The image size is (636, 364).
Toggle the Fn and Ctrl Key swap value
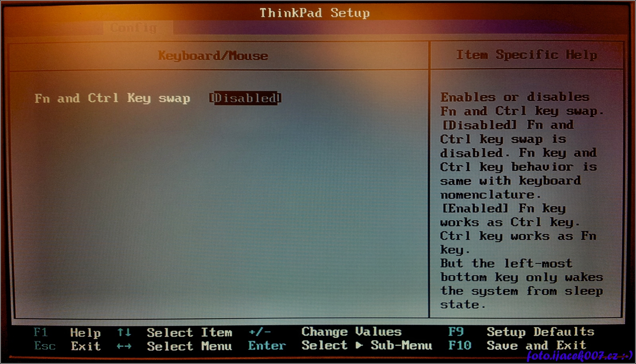coord(245,98)
